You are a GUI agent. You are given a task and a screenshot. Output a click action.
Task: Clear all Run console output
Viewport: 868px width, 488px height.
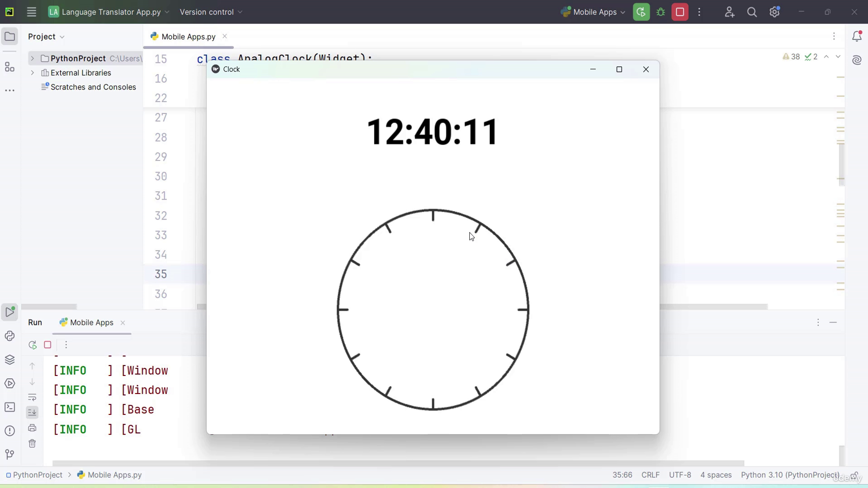(x=32, y=443)
